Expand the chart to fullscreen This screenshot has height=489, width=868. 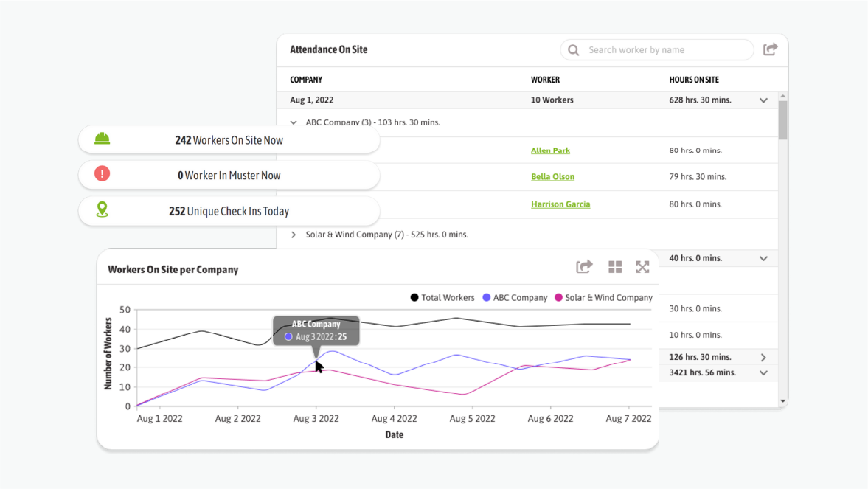[x=642, y=267]
